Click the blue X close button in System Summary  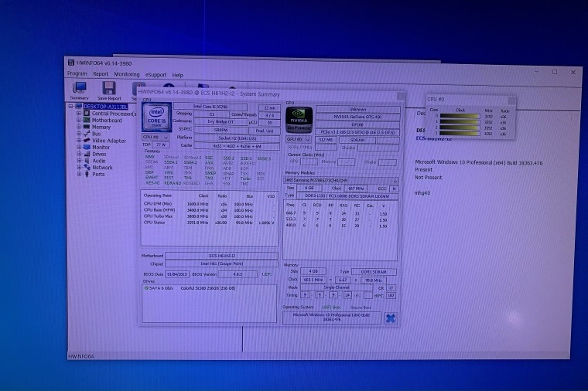pos(391,318)
